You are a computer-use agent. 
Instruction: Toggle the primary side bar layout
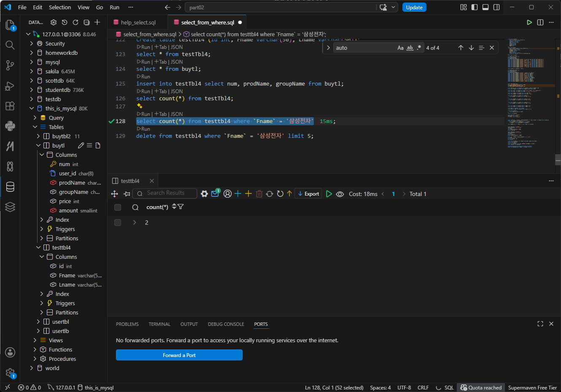point(475,7)
